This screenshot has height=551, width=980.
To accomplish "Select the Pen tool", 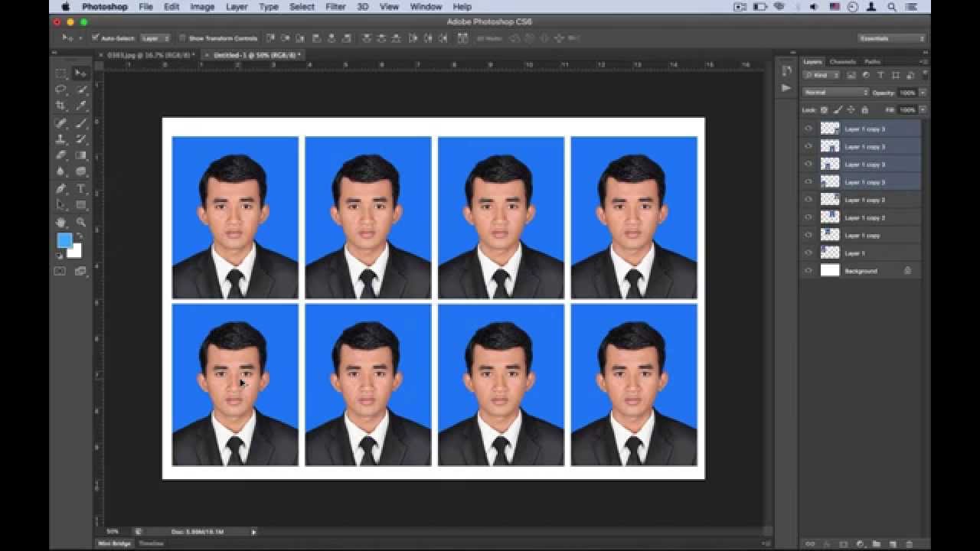I will 61,188.
